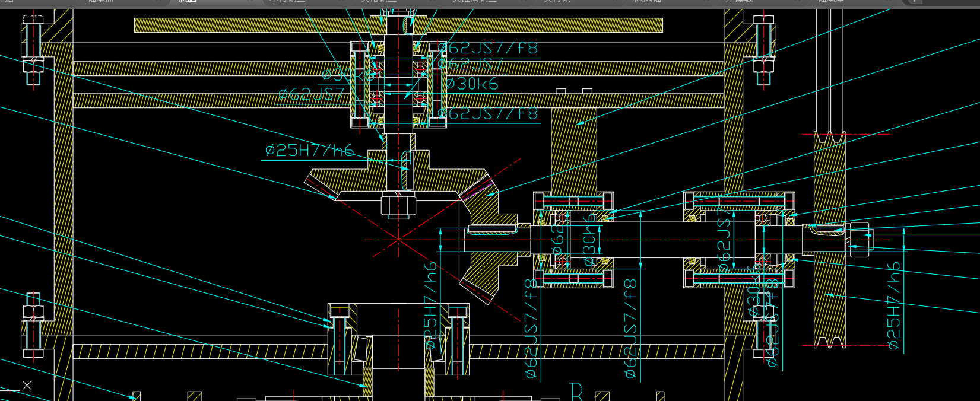This screenshot has width=980, height=401.
Task: Select the shaft end nut beside the pulley
Action: pos(858,240)
